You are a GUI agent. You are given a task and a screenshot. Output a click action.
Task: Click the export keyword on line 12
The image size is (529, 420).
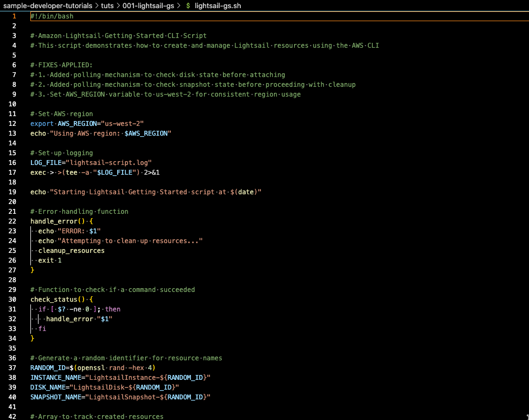(x=42, y=124)
